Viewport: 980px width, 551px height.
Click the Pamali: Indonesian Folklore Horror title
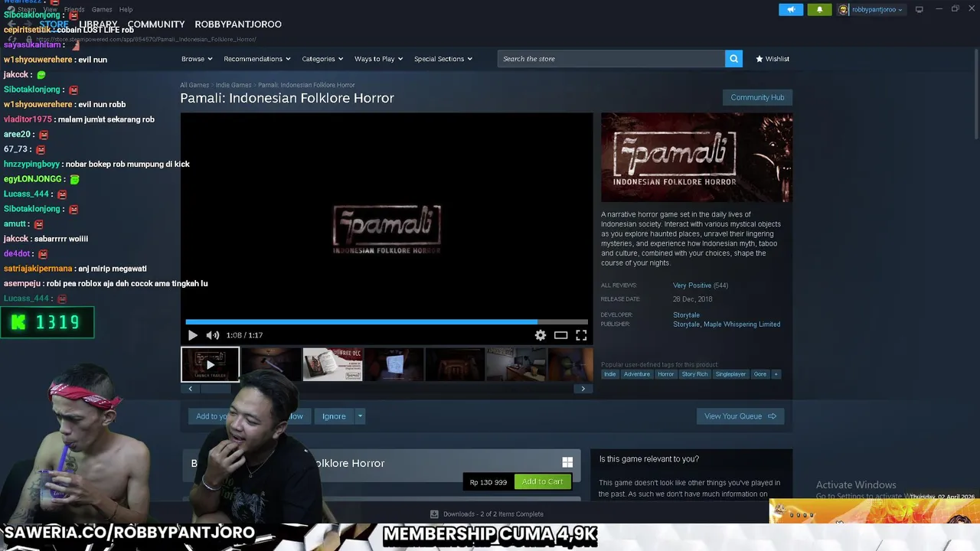click(x=287, y=98)
